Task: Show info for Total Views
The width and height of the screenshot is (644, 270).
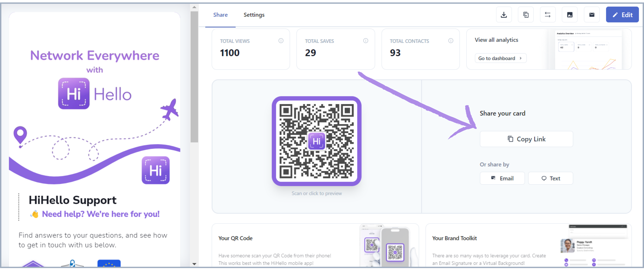Action: coord(281,41)
